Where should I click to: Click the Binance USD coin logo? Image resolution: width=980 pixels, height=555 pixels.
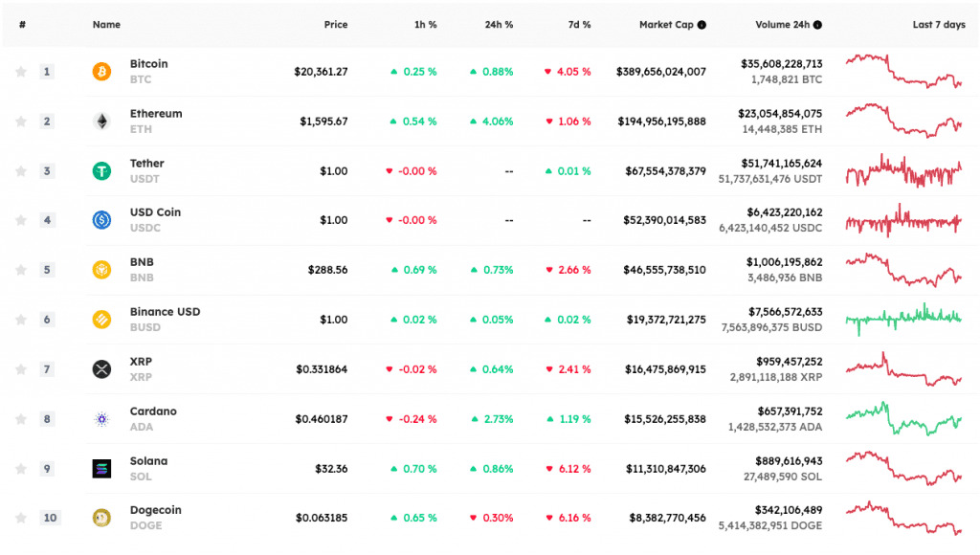coord(101,320)
